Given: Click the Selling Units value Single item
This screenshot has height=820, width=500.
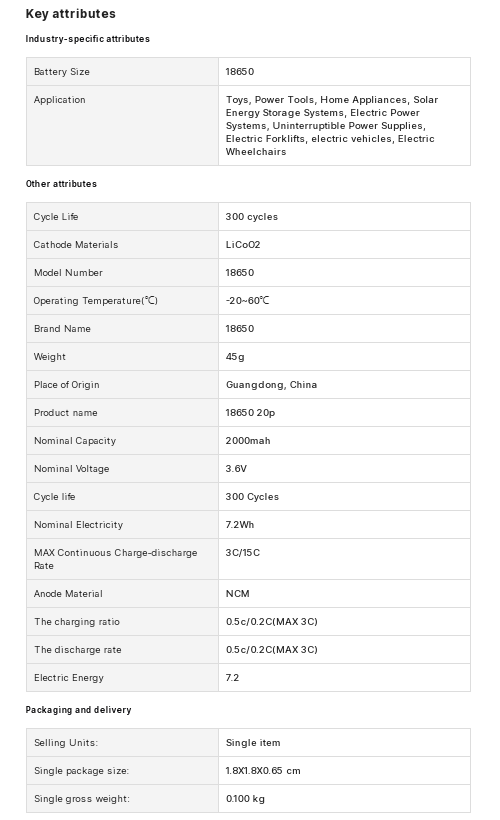Looking at the screenshot, I should pos(253,743).
